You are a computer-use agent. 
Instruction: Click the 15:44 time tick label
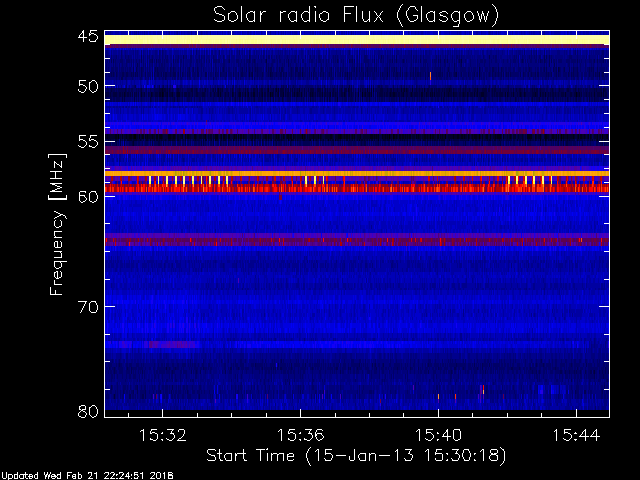pyautogui.click(x=576, y=435)
